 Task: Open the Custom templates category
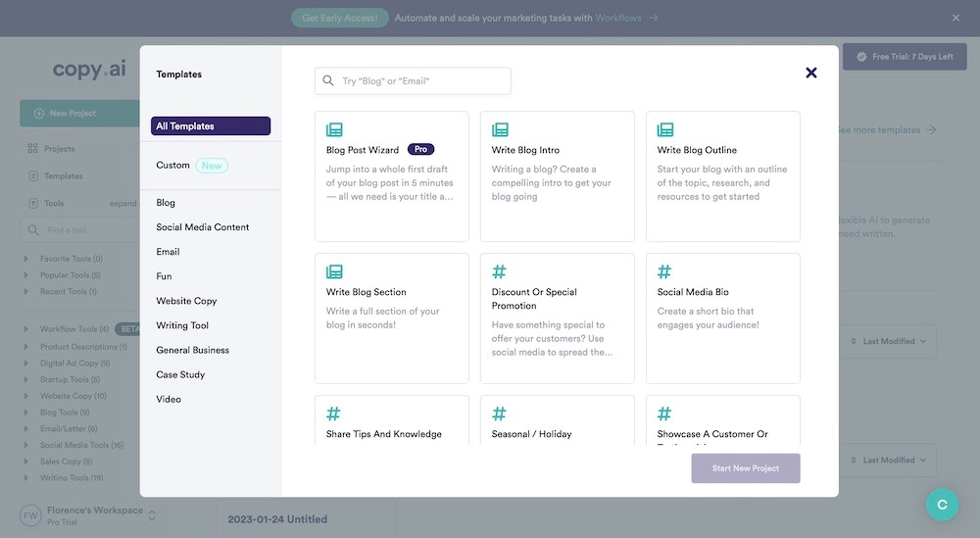coord(173,166)
